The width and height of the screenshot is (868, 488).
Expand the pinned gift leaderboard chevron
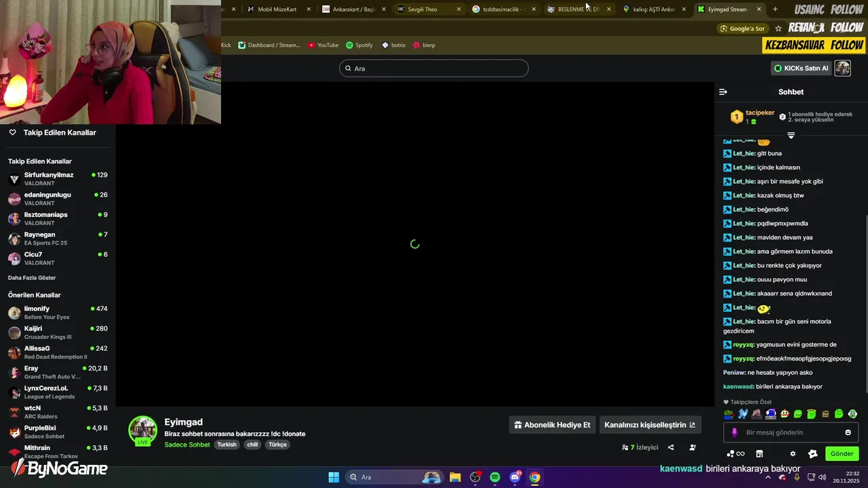click(791, 136)
